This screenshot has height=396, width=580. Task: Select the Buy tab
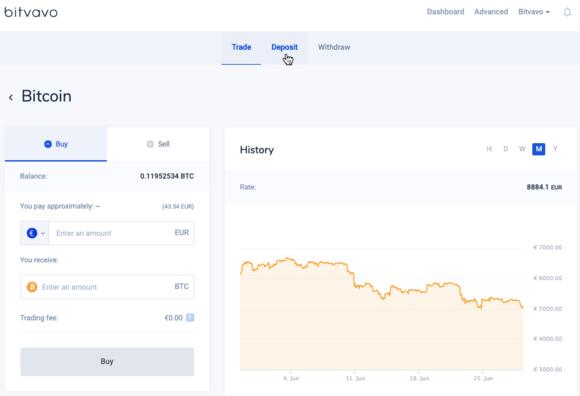[56, 144]
